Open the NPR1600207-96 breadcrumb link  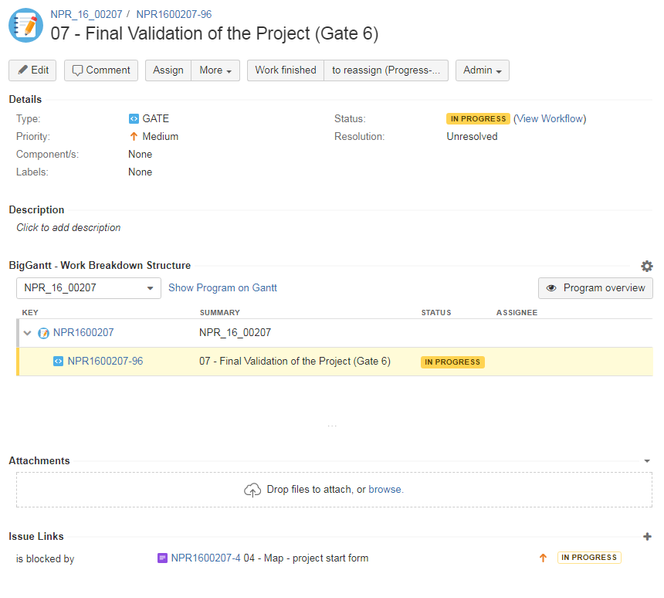pyautogui.click(x=174, y=14)
